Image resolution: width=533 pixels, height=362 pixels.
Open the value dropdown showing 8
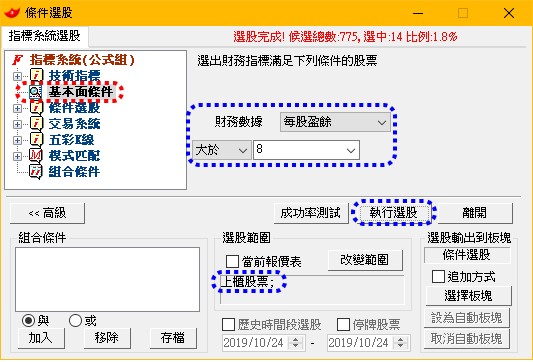pyautogui.click(x=306, y=150)
